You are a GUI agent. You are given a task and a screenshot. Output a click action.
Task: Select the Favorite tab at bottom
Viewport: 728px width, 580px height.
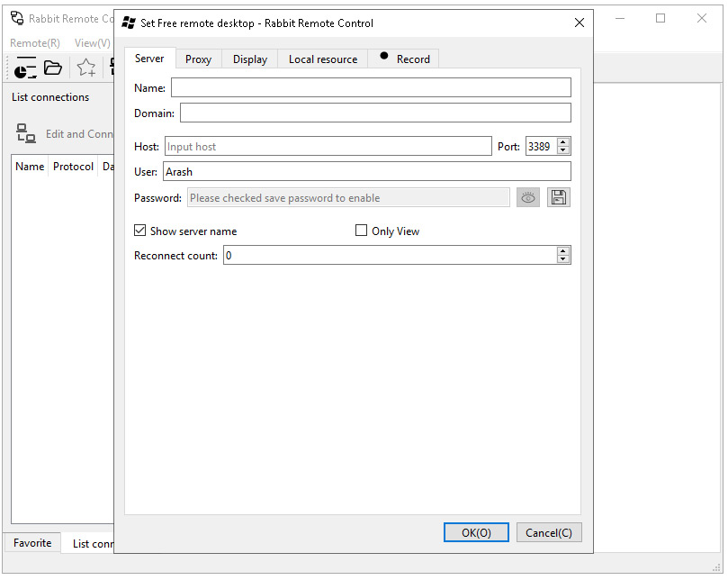click(x=32, y=543)
